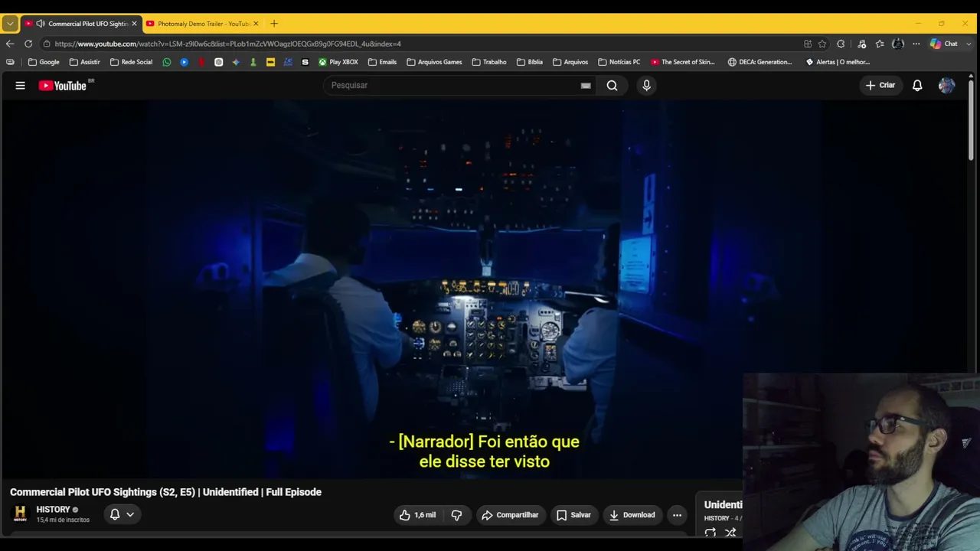Viewport: 980px width, 551px height.
Task: Dislike the video with thumbs down
Action: click(x=456, y=515)
